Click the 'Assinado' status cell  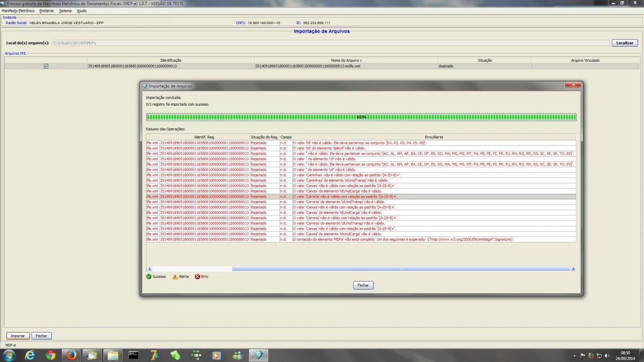tap(485, 67)
